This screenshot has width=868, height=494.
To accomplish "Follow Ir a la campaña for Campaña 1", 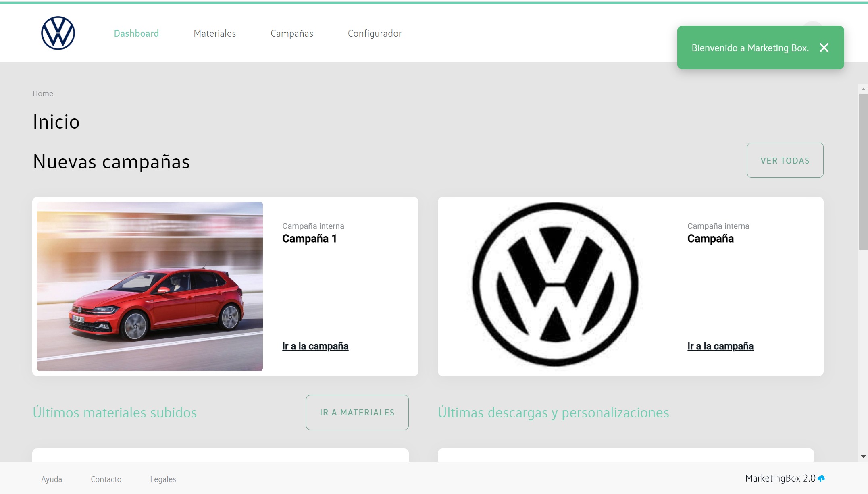I will tap(315, 346).
